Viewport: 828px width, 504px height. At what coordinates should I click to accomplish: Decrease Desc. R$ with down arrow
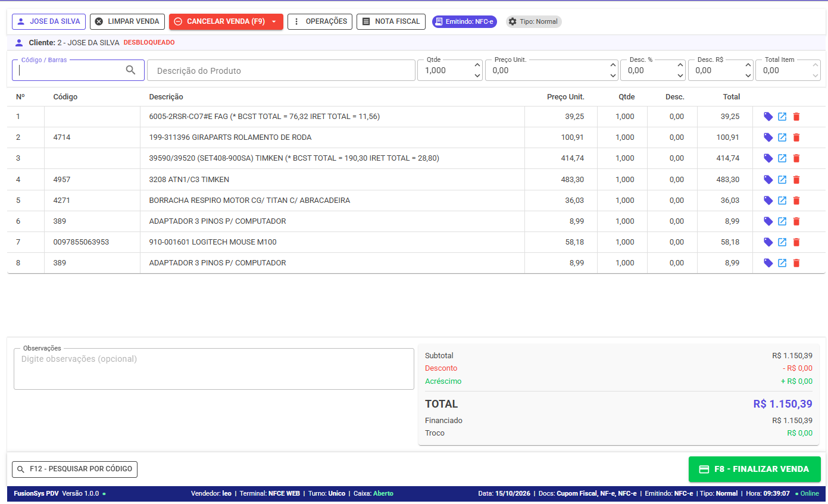point(749,76)
